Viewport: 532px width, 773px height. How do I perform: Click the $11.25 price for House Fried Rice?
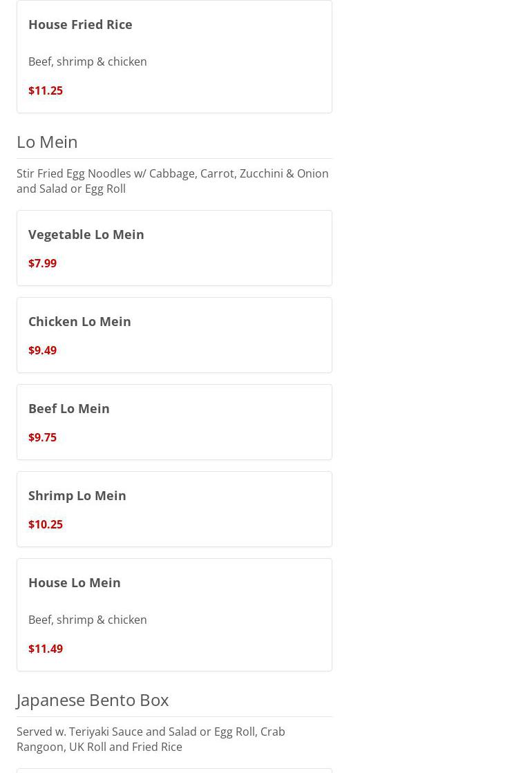pyautogui.click(x=46, y=90)
